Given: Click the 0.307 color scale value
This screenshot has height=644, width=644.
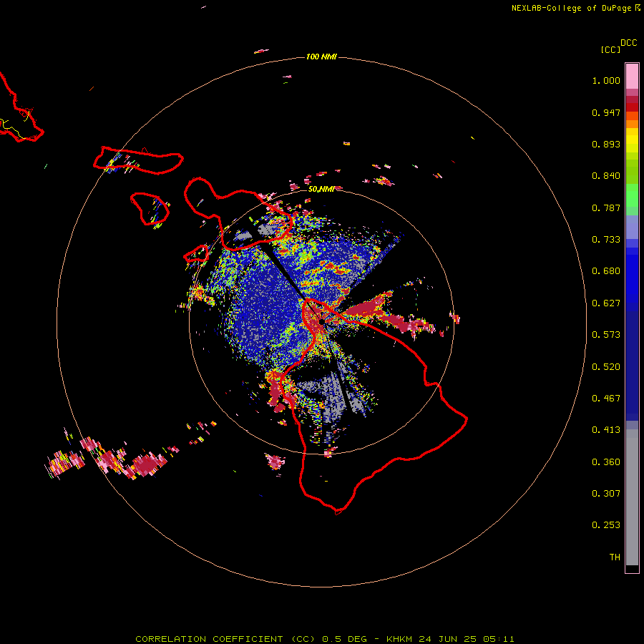Looking at the screenshot, I should pyautogui.click(x=606, y=494).
